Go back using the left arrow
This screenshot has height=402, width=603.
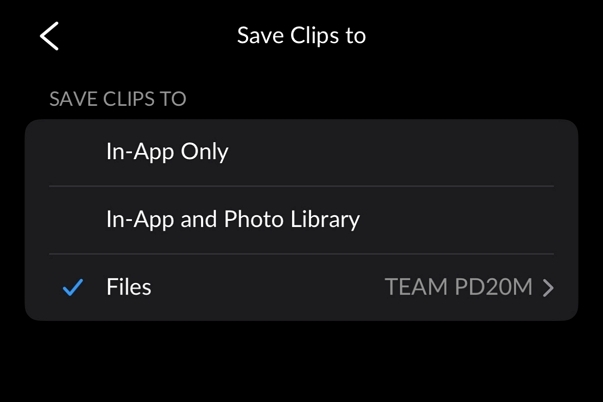click(x=49, y=36)
